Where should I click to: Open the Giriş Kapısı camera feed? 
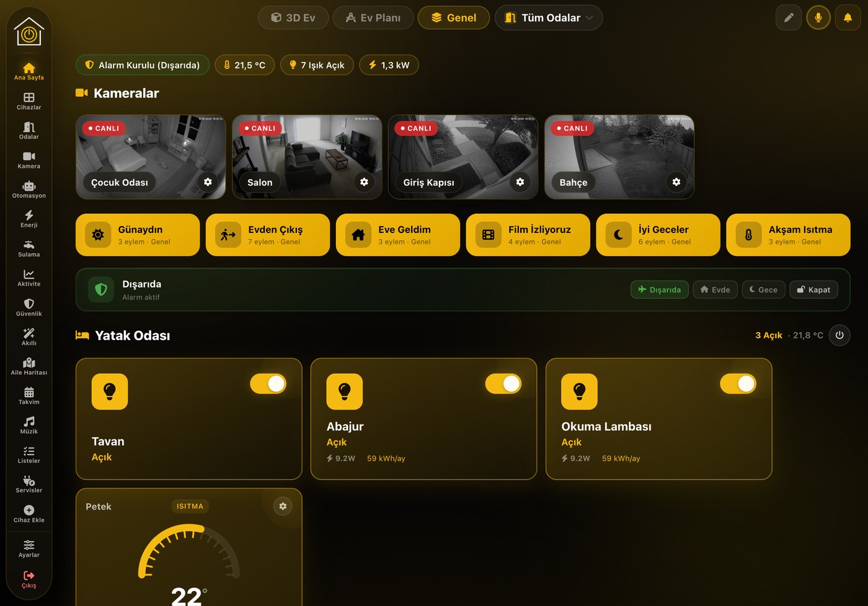[x=463, y=157]
